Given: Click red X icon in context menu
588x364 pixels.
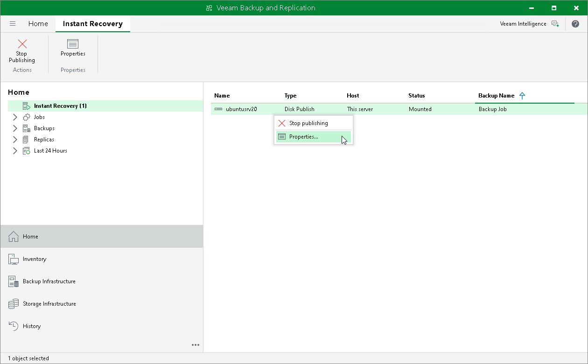Looking at the screenshot, I should pyautogui.click(x=281, y=123).
